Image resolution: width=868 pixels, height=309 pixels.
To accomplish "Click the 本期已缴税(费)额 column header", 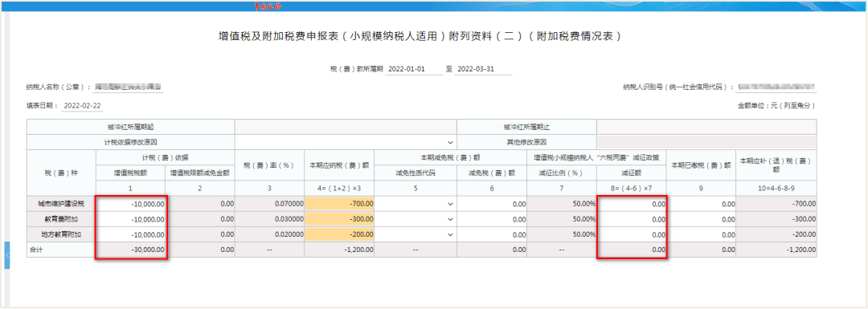I will [x=702, y=165].
